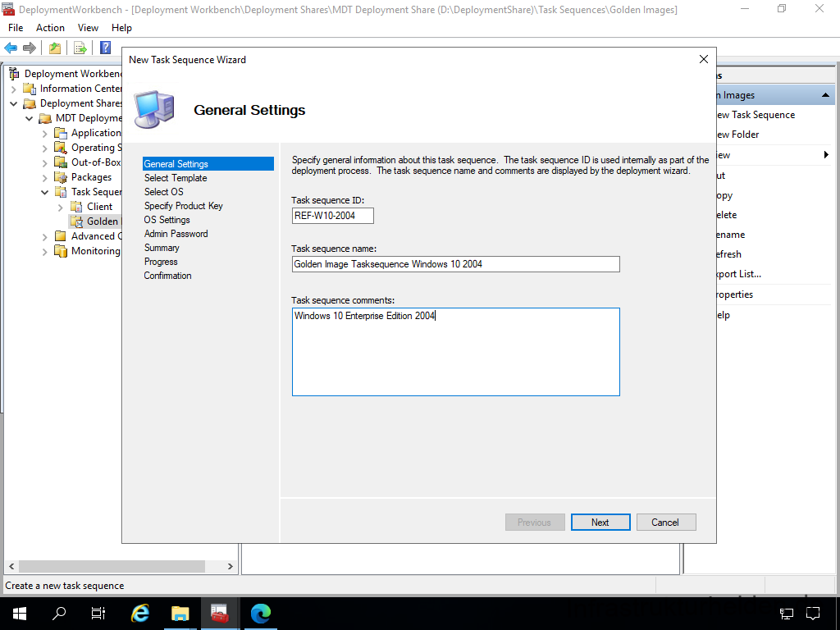Expand the Monitoring tree node
The image size is (840, 630).
45,251
